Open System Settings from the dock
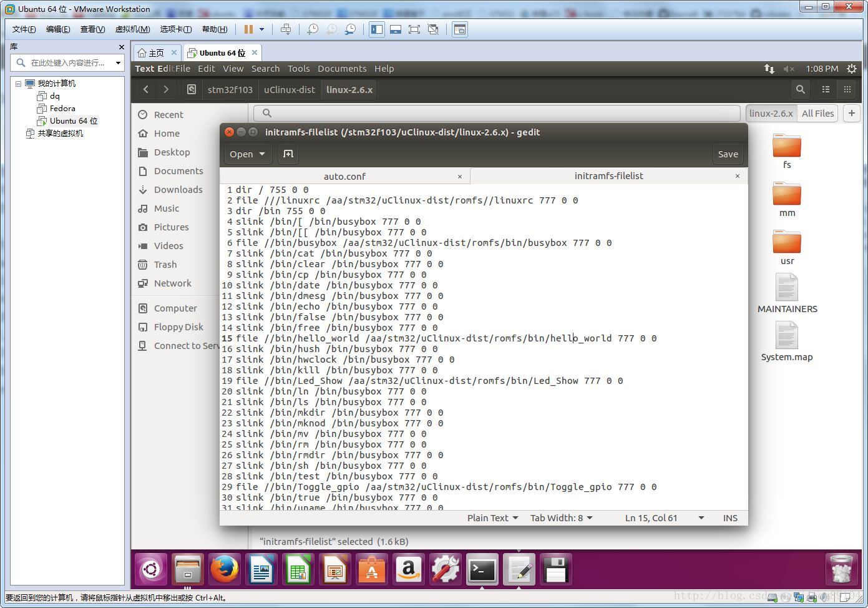Image resolution: width=868 pixels, height=608 pixels. pyautogui.click(x=446, y=569)
